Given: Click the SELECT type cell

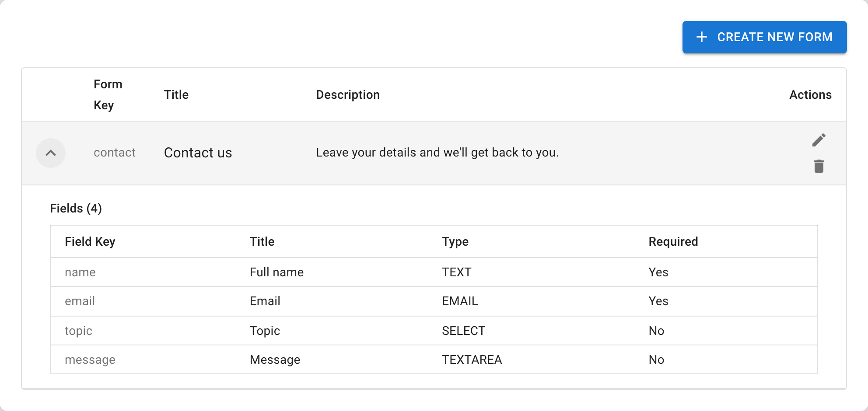Looking at the screenshot, I should (463, 331).
